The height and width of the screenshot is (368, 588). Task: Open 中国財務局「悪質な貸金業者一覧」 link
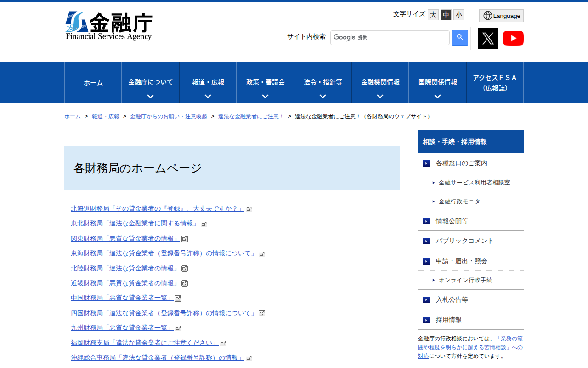coord(122,298)
